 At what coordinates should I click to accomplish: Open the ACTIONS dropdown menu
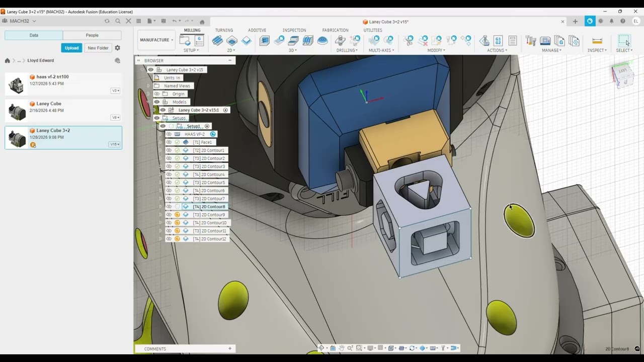(497, 50)
